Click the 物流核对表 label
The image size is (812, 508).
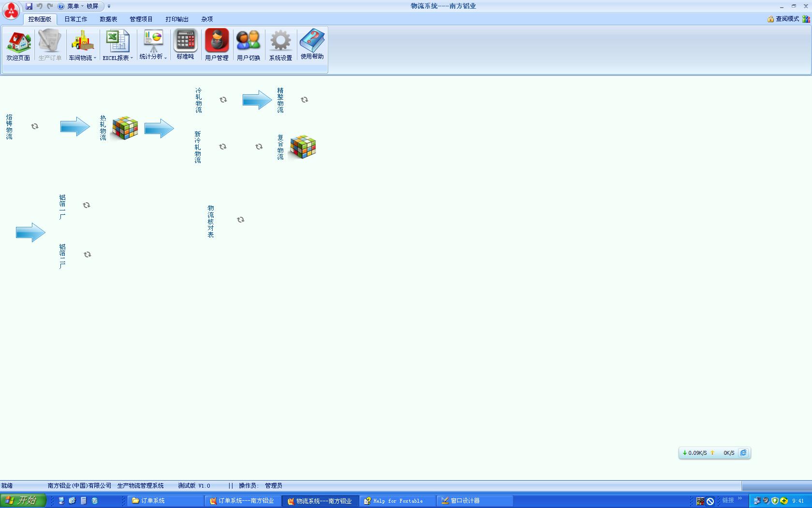coord(211,222)
